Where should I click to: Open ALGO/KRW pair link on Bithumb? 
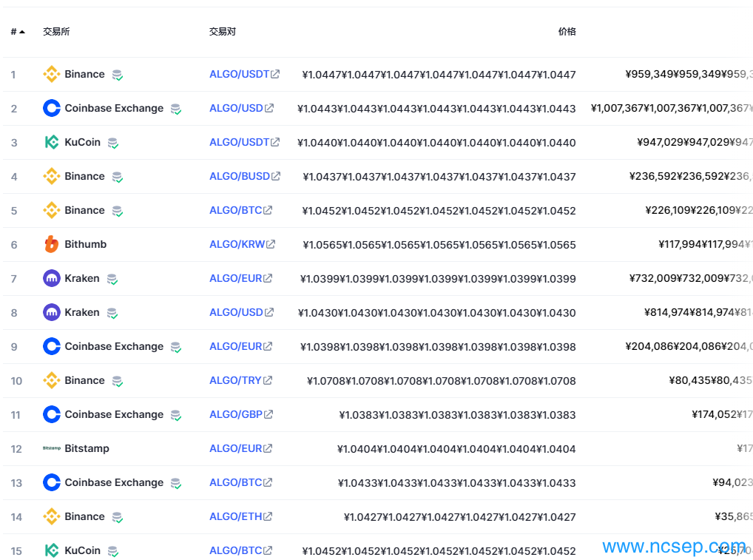pyautogui.click(x=243, y=244)
